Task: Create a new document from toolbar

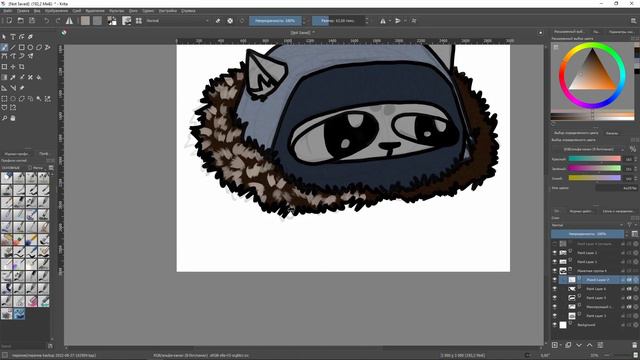Action: 9,20
